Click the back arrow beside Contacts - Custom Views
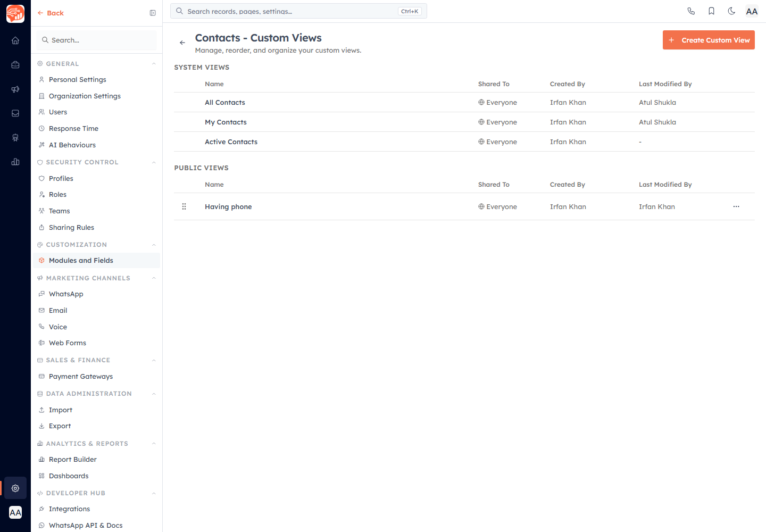This screenshot has width=766, height=532. (x=182, y=43)
